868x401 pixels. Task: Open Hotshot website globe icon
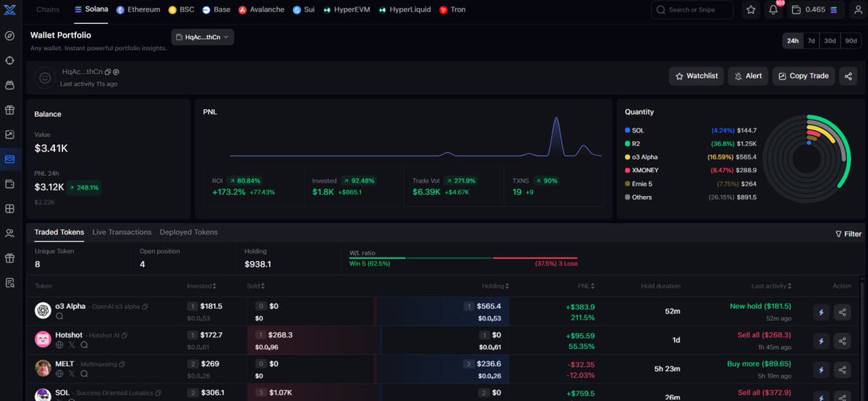tap(59, 345)
